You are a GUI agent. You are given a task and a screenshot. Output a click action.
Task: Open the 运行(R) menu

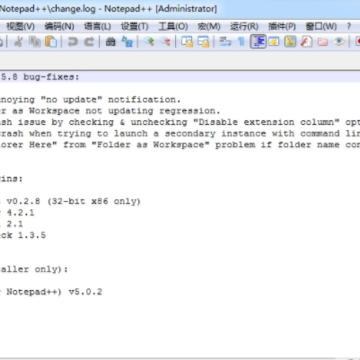click(x=244, y=26)
